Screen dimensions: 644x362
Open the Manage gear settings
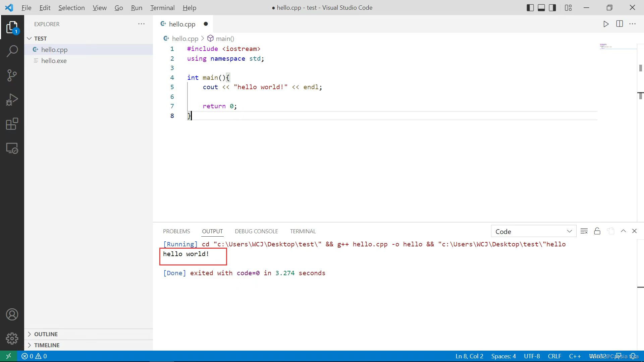pyautogui.click(x=12, y=339)
